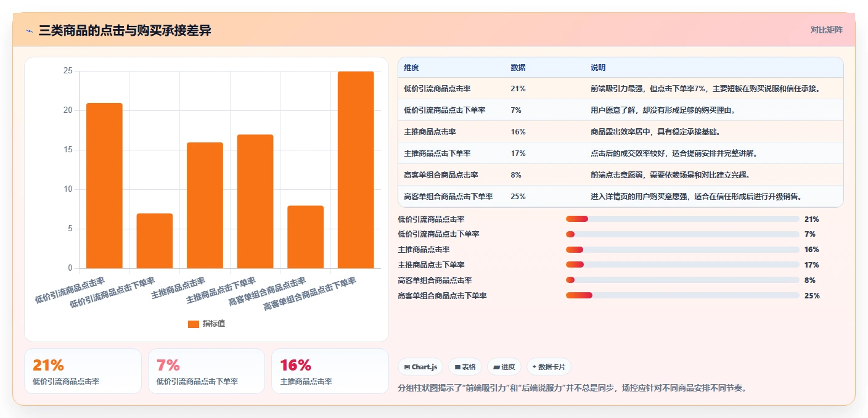Click the footer note starting '分组柱状图揭示了'
Image resolution: width=868 pixels, height=418 pixels.
click(x=572, y=388)
